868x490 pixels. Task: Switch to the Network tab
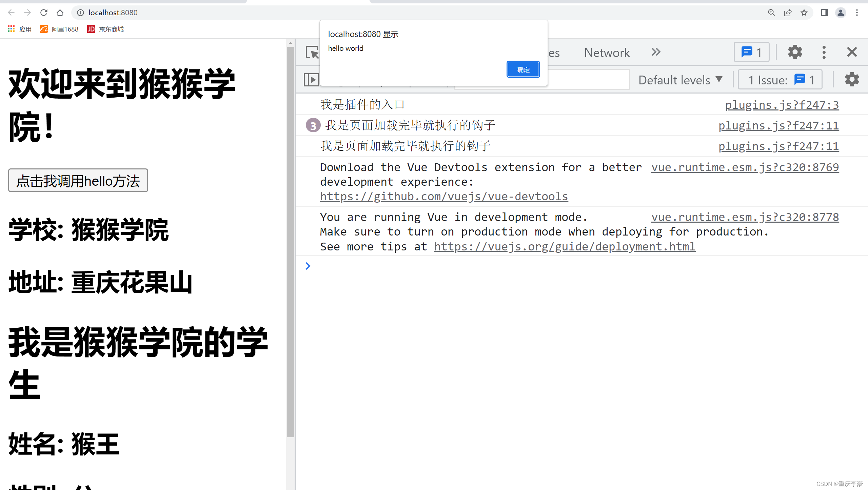607,53
